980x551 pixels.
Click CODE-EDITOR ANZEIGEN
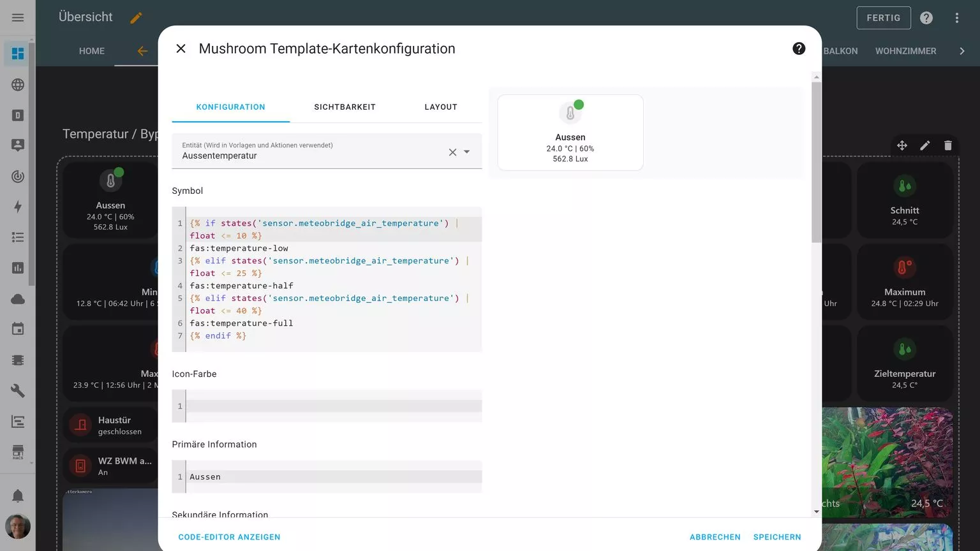pyautogui.click(x=230, y=537)
